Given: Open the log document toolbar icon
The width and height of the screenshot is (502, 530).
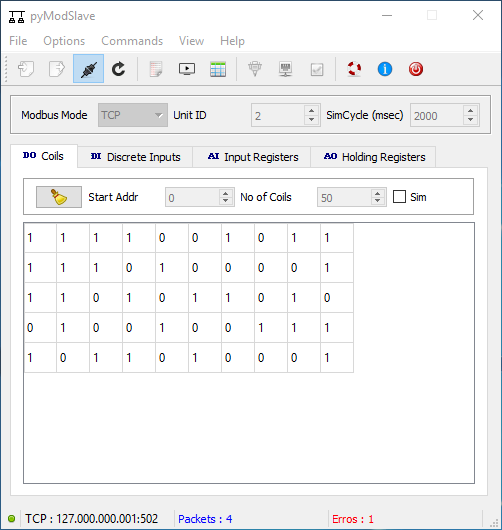Looking at the screenshot, I should point(156,69).
